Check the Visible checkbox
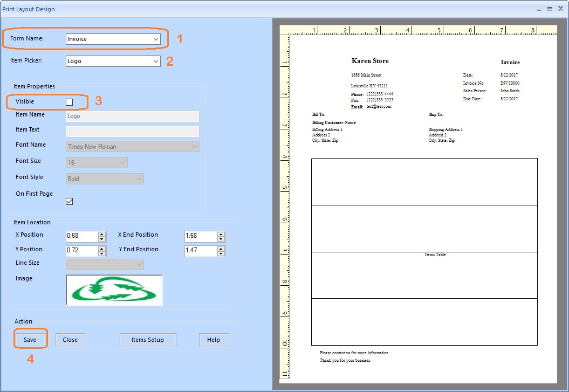Image resolution: width=569 pixels, height=392 pixels. [69, 102]
